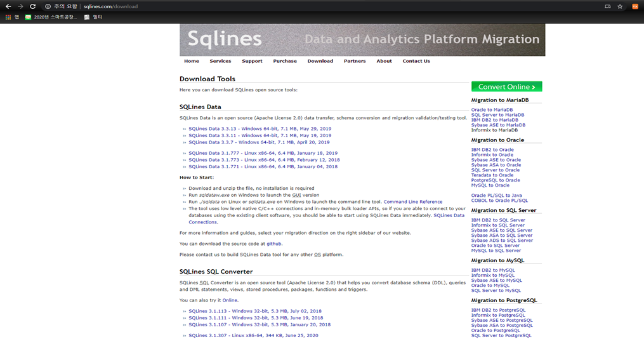Open Oracle to SQL Server link
The image size is (644, 339).
click(495, 246)
